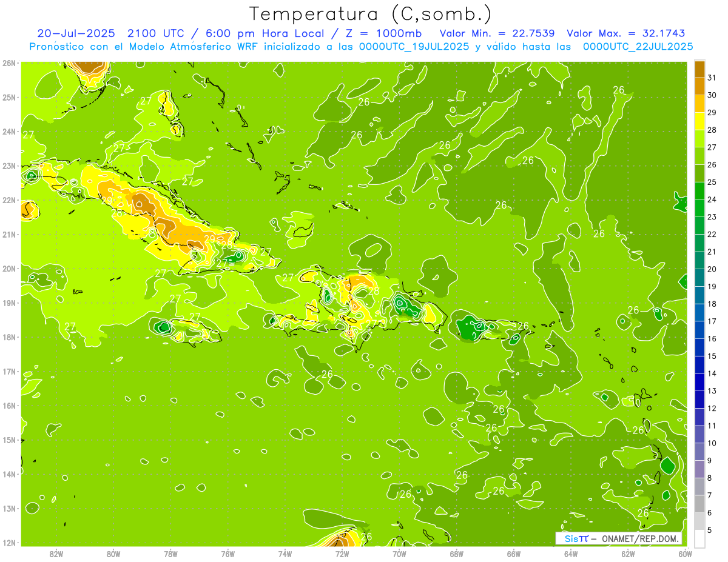The width and height of the screenshot is (728, 562).
Task: Click the "19N" latitude axis label
Action: click(9, 303)
